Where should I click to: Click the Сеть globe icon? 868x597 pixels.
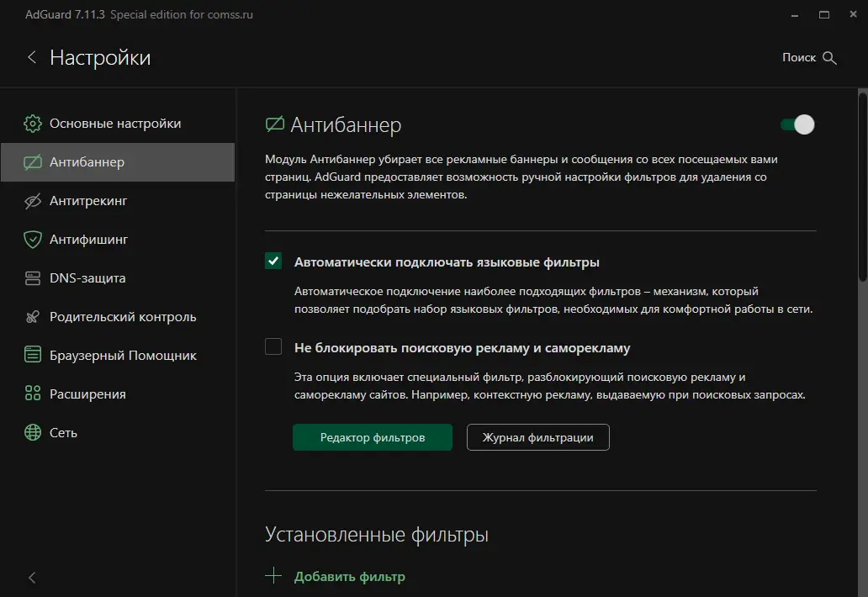33,433
